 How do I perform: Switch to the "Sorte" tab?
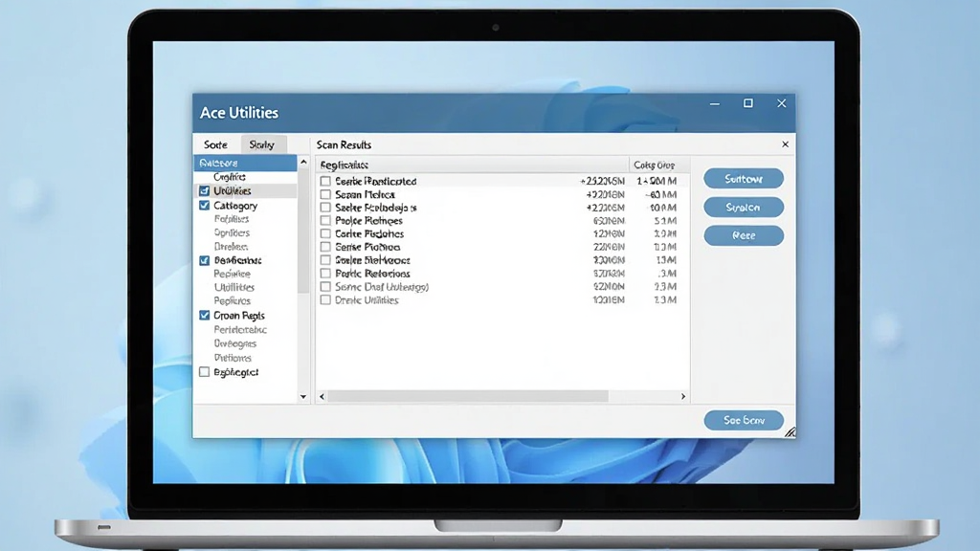click(x=215, y=145)
